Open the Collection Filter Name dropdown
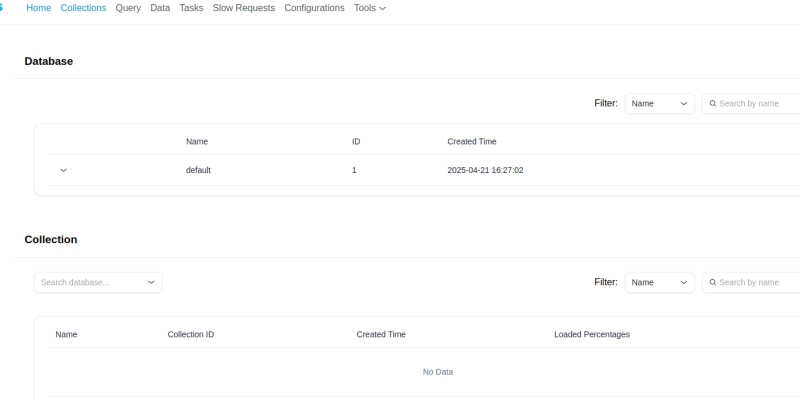The image size is (800, 401). click(659, 283)
